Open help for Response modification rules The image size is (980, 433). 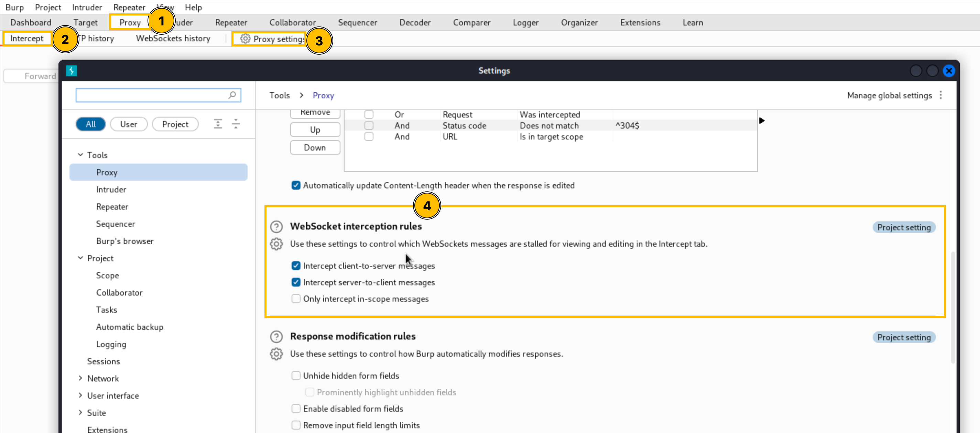(x=276, y=336)
